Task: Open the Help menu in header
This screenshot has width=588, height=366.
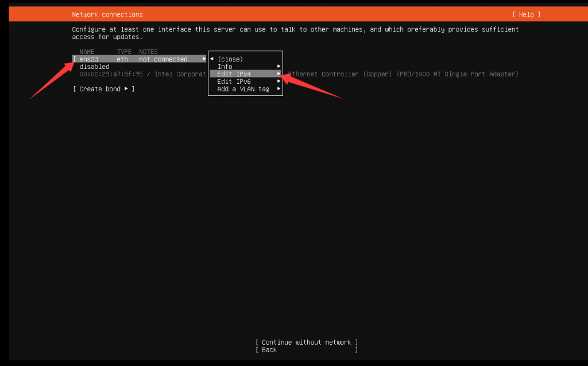Action: pyautogui.click(x=526, y=14)
